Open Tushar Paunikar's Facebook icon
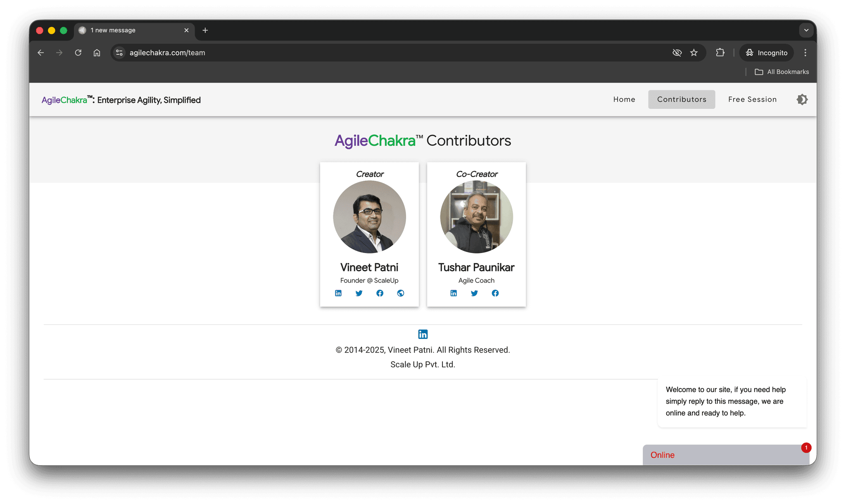Screen dimensions: 846x504 495,293
